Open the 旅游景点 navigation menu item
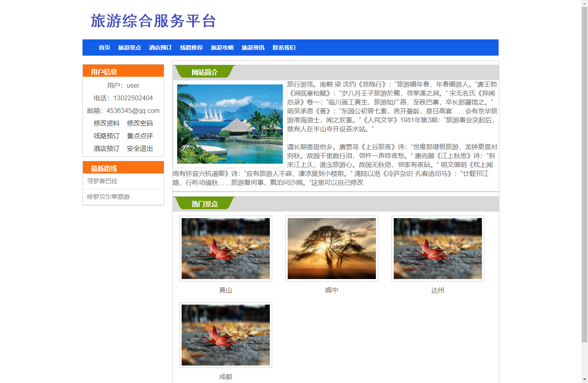The image size is (588, 383). tap(129, 48)
